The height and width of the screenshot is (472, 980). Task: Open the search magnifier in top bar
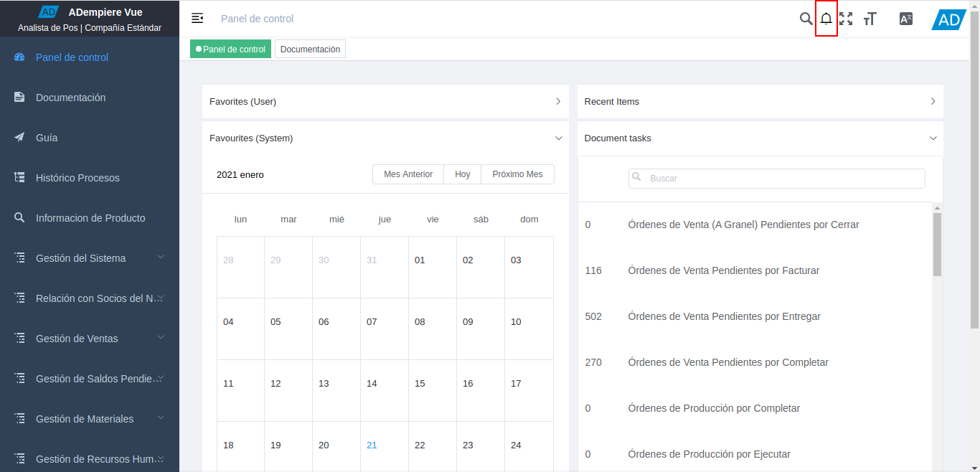pos(806,19)
